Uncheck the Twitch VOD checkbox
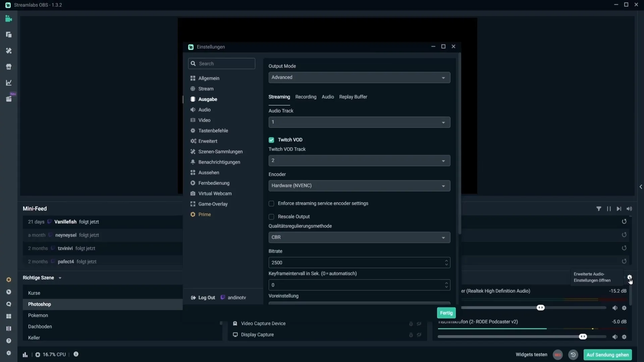644x362 pixels. tap(271, 140)
